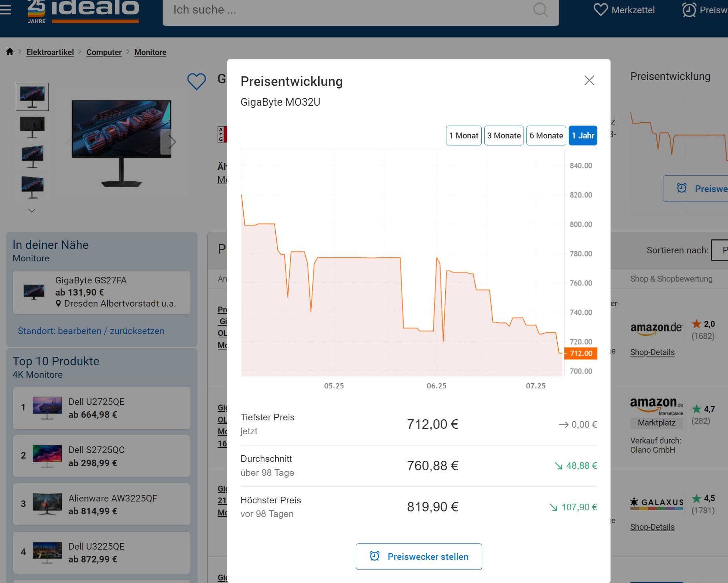The height and width of the screenshot is (583, 728).
Task: Expand more thumbnails with down chevron
Action: coord(32,210)
